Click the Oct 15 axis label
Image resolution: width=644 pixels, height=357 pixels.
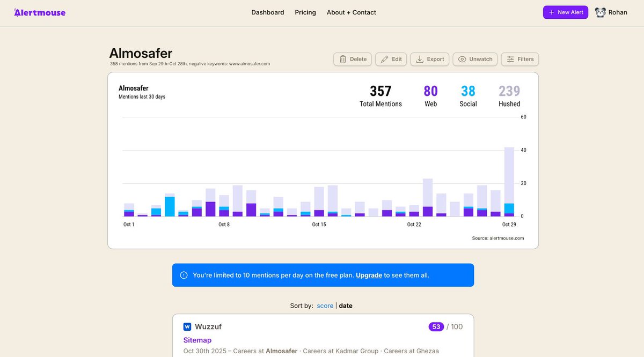(319, 225)
